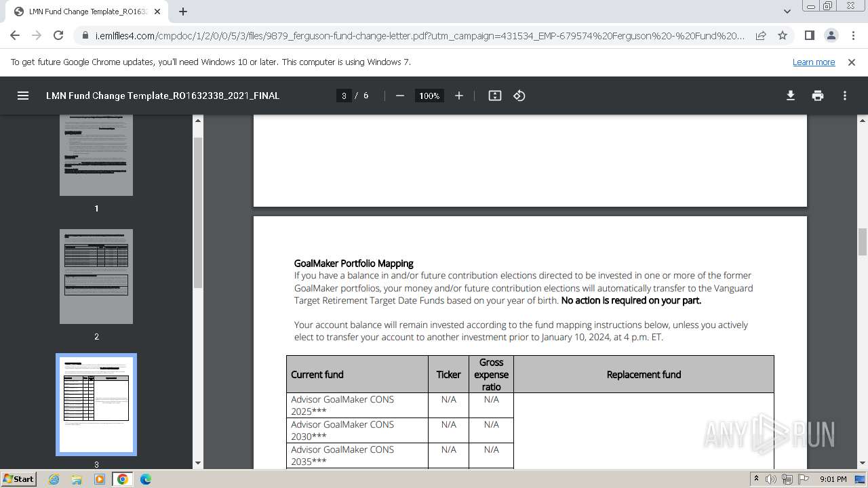Rotate the PDF counterclockwise
The height and width of the screenshot is (488, 868).
click(x=519, y=96)
